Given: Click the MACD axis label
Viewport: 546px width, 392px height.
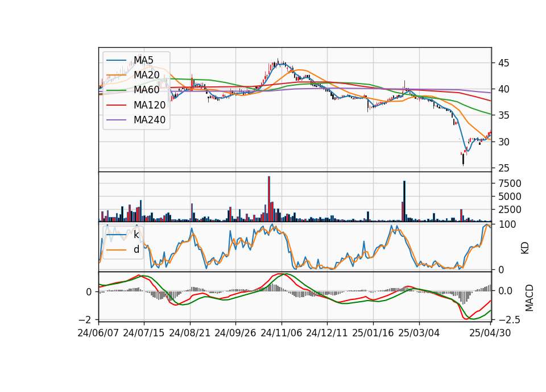Looking at the screenshot, I should pos(529,297).
